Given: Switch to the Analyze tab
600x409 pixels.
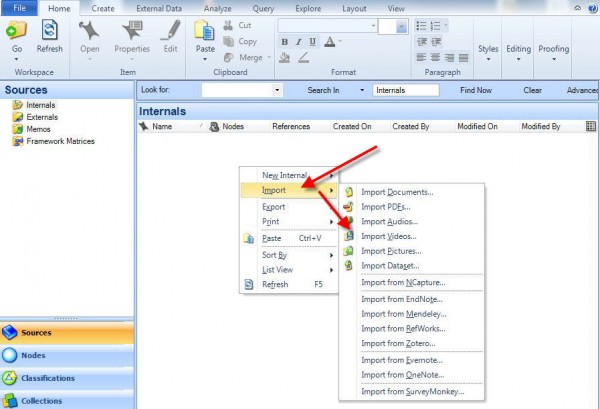Looking at the screenshot, I should coord(217,8).
